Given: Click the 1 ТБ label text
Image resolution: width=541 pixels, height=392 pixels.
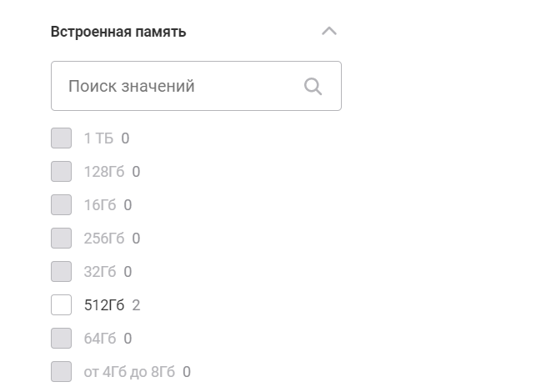Looking at the screenshot, I should click(x=98, y=138).
